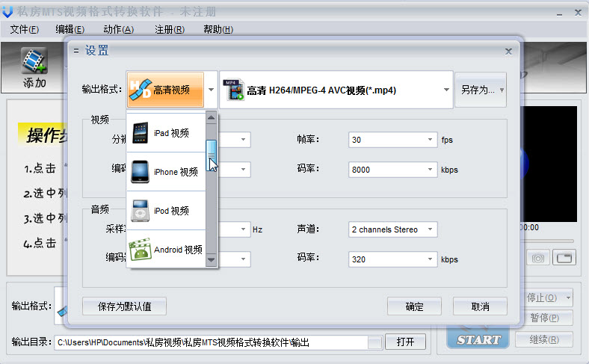Click the 继续(R) button
Viewport: 589px width, 364px height.
point(545,339)
